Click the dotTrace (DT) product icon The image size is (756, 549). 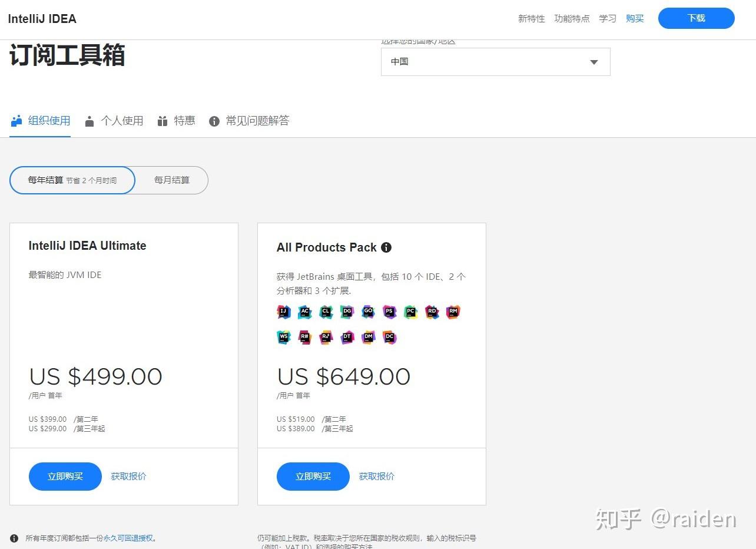(347, 338)
